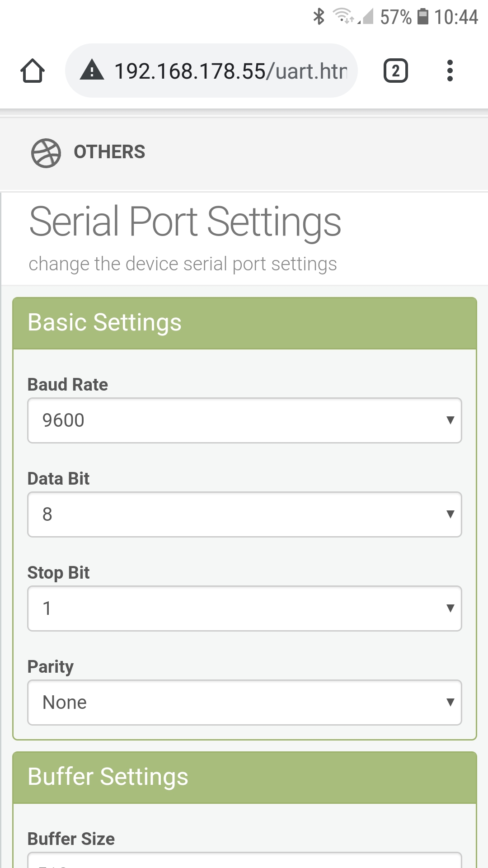
Task: Open the tab switcher showing 2 tabs
Action: (395, 71)
